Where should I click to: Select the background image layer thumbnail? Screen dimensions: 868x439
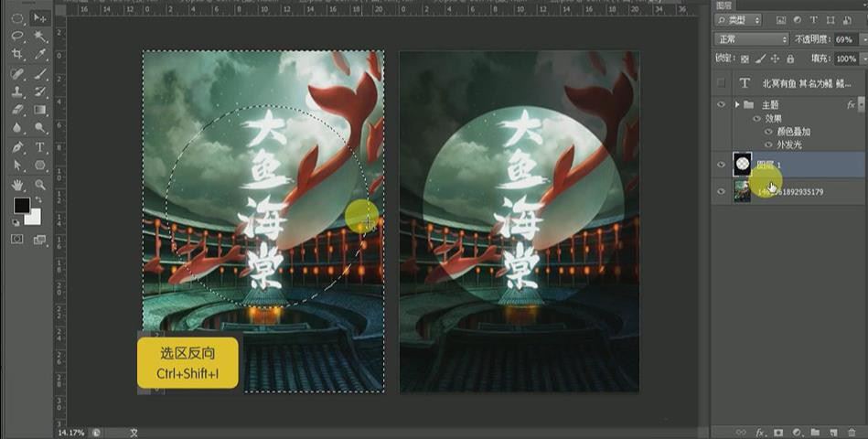pyautogui.click(x=743, y=191)
